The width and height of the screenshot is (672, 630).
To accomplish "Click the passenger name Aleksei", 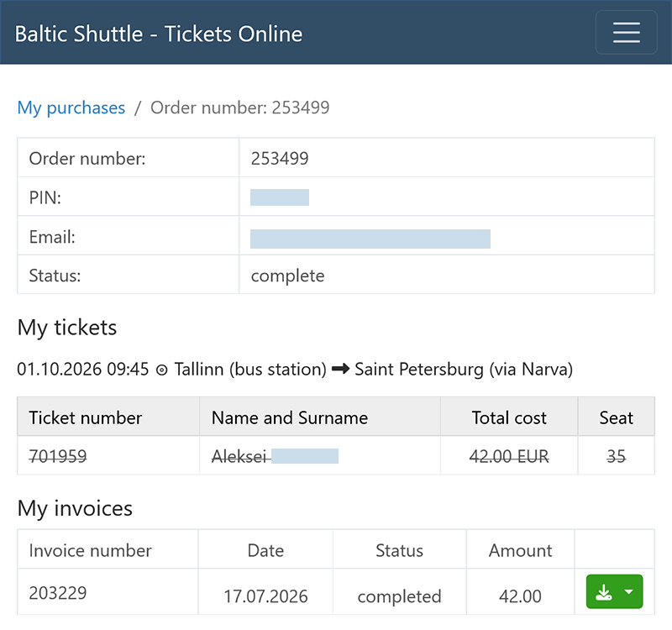I will 239,456.
